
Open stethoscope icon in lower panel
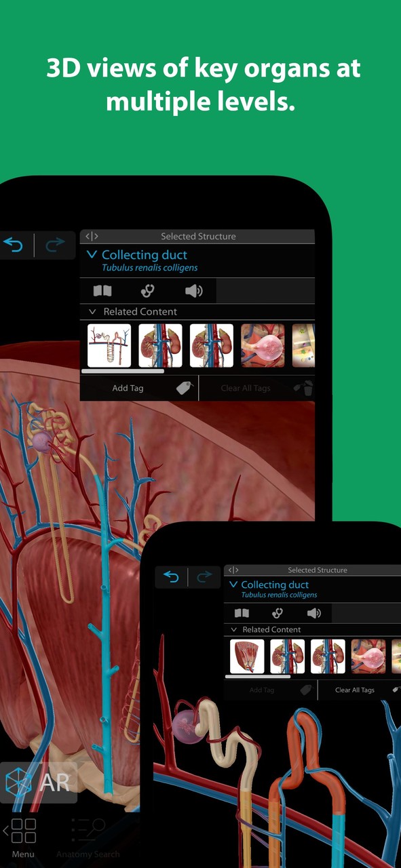click(278, 613)
